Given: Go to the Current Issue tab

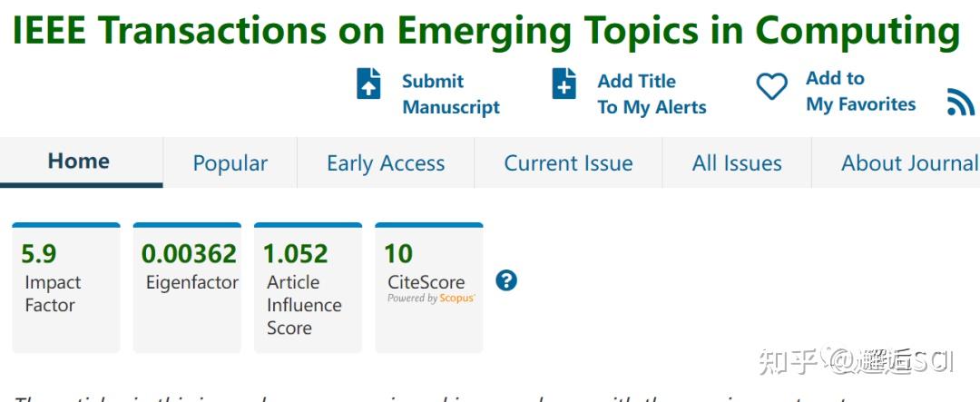Looking at the screenshot, I should (x=568, y=163).
